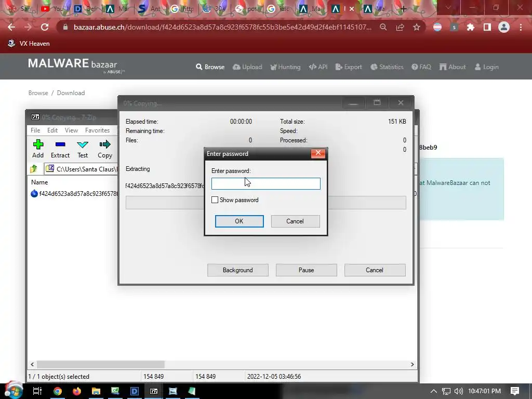532x399 pixels.
Task: Open the Browse link on MalwareBazaar
Action: pyautogui.click(x=210, y=67)
